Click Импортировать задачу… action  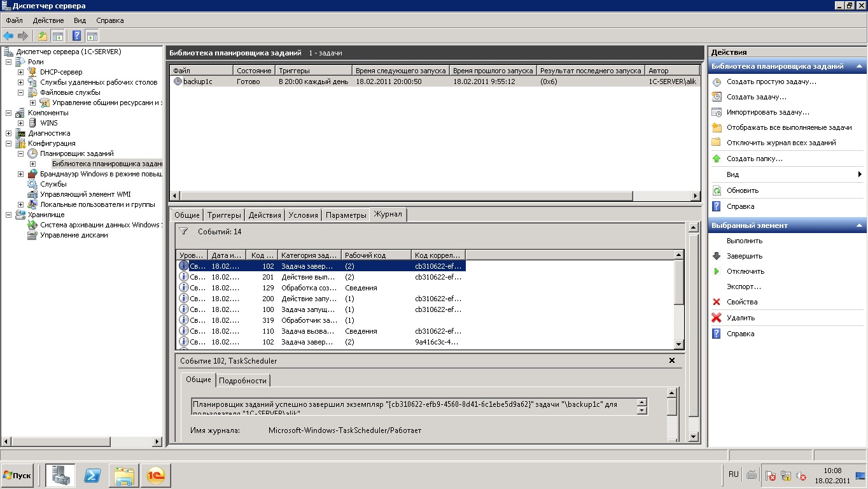click(x=768, y=112)
